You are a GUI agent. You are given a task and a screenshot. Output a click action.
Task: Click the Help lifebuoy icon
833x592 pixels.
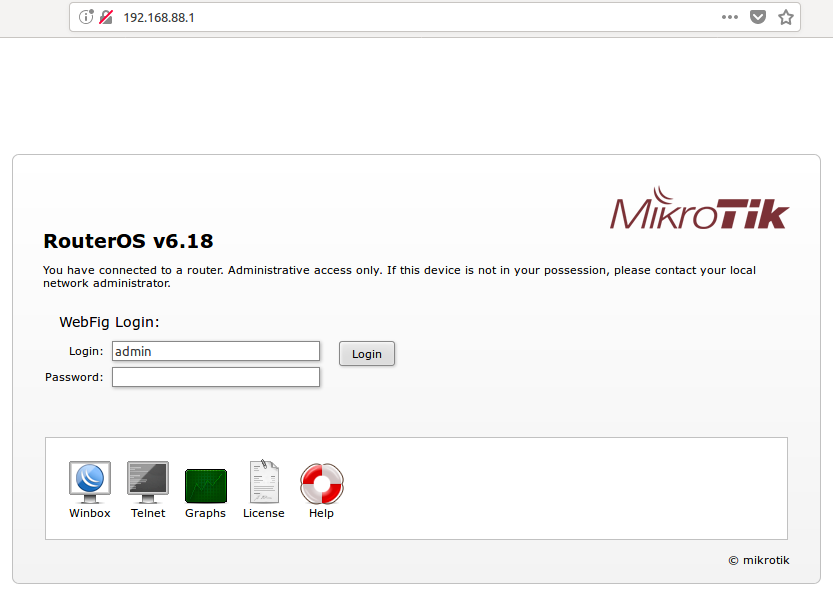click(x=321, y=483)
